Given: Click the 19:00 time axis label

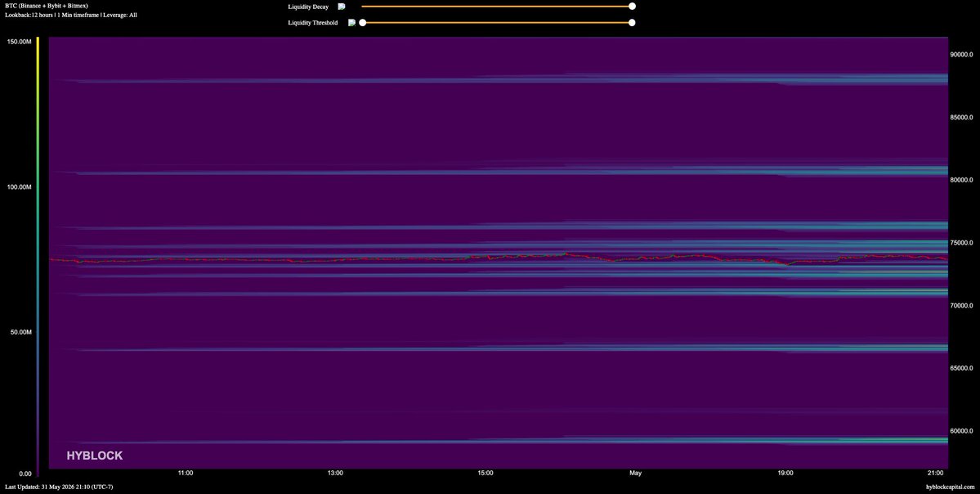Looking at the screenshot, I should click(x=785, y=474).
